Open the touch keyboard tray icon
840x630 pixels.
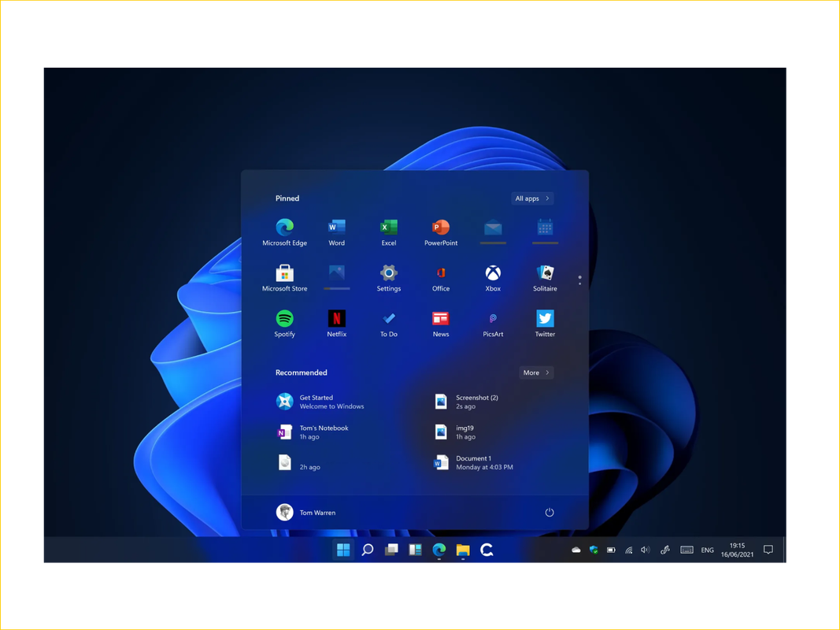(686, 550)
